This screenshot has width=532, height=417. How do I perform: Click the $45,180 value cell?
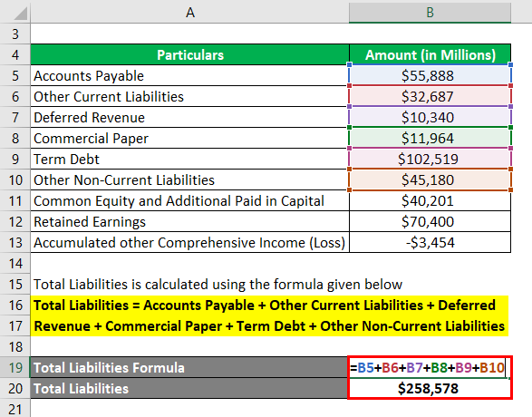coord(430,179)
